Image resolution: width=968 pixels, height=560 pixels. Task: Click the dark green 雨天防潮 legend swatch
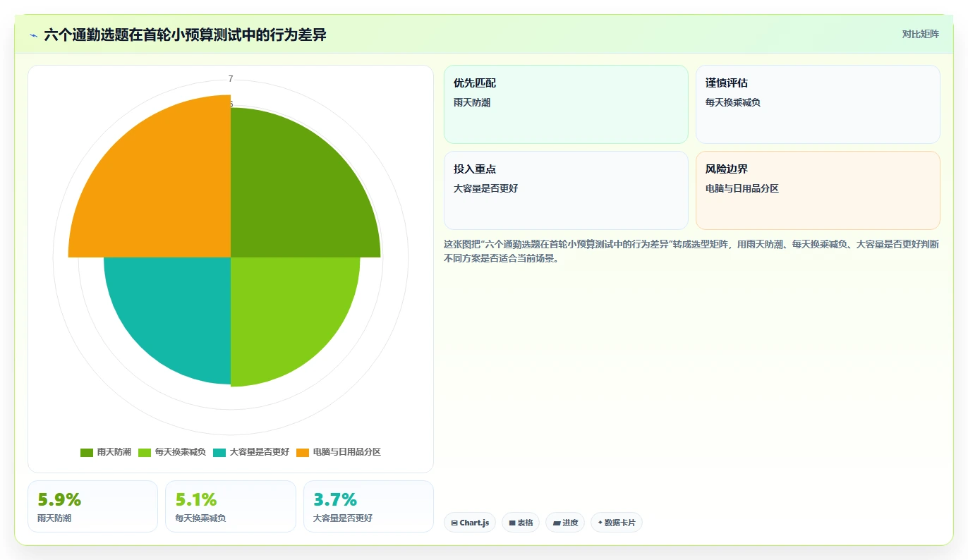tap(87, 452)
